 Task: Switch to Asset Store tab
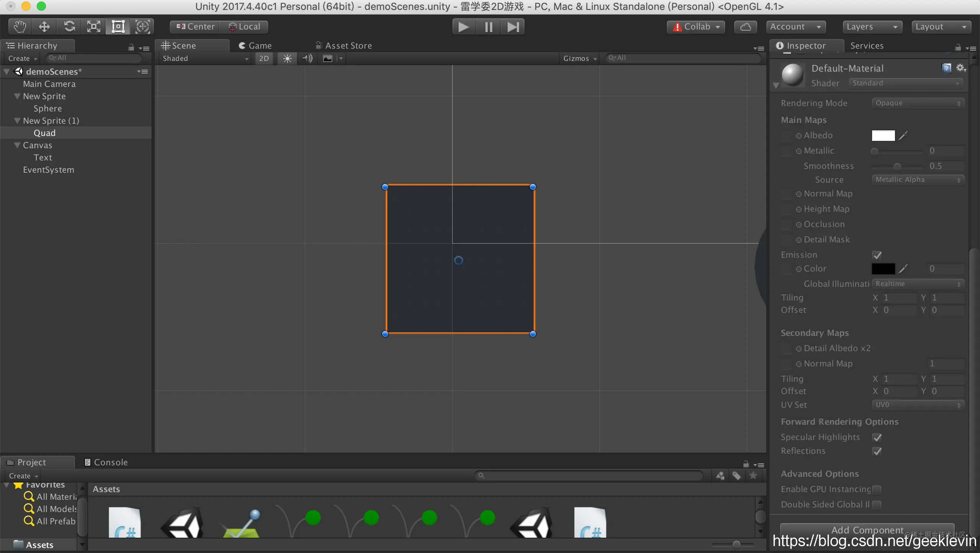[x=344, y=46]
